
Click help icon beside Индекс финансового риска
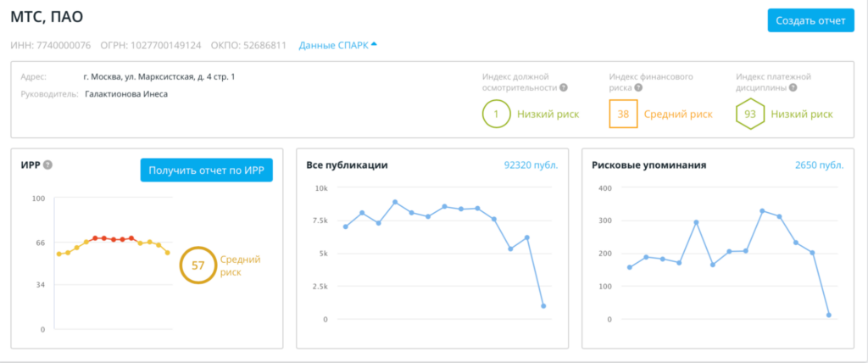638,87
